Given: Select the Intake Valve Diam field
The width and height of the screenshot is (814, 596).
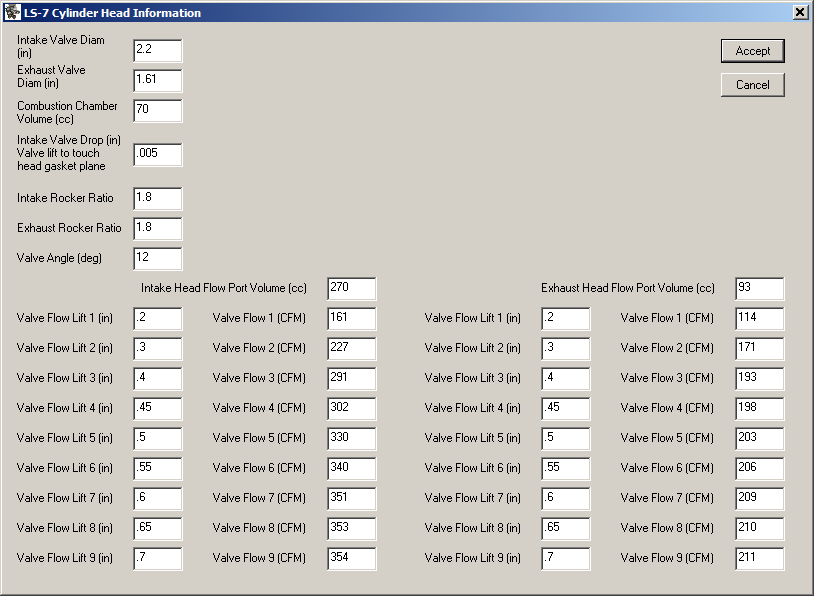Looking at the screenshot, I should [158, 51].
